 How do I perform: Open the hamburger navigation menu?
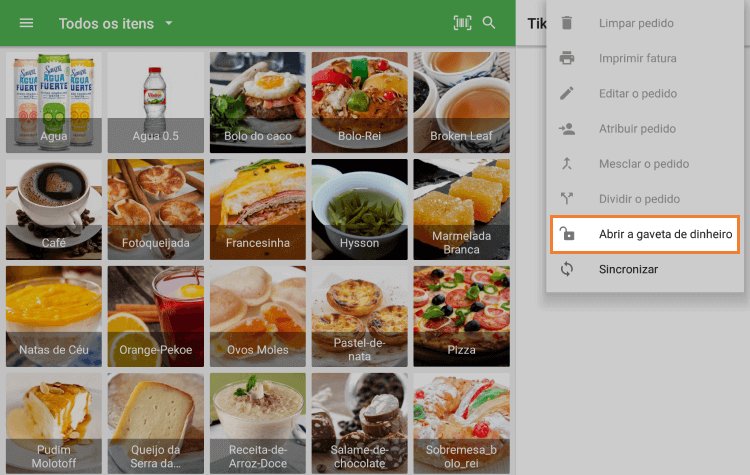(26, 23)
